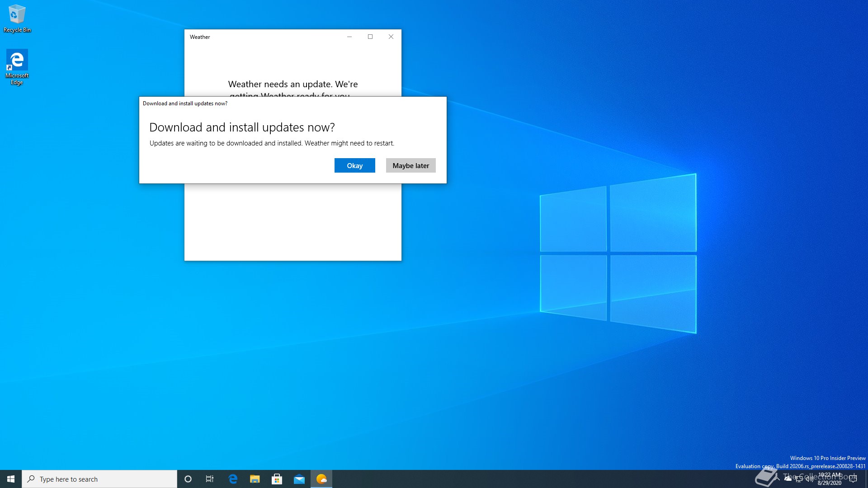This screenshot has height=488, width=868.
Task: Maximize the Weather window
Action: [x=370, y=37]
